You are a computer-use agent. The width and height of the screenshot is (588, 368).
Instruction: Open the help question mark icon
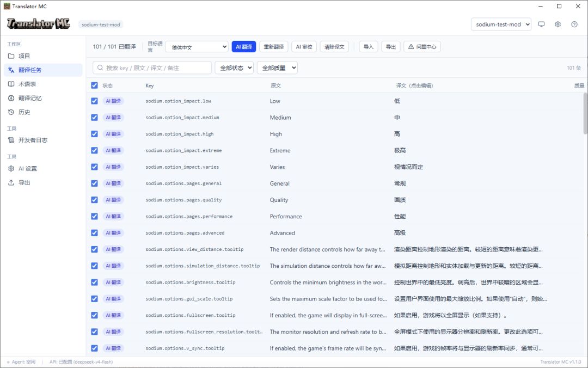click(574, 24)
